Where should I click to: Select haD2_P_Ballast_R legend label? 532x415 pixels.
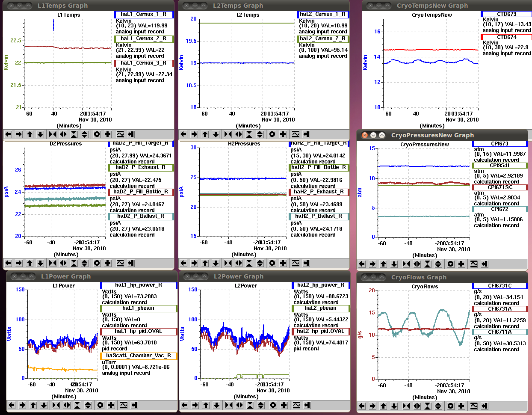pos(141,216)
